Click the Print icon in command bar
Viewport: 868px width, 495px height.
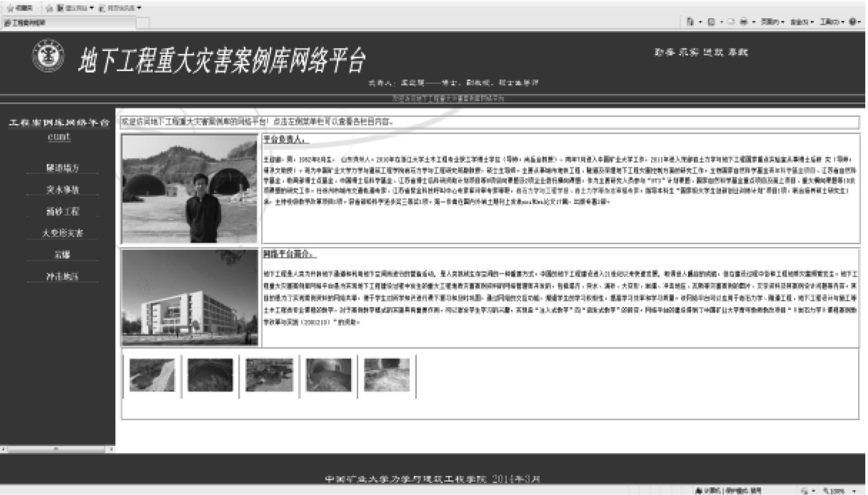pyautogui.click(x=744, y=22)
